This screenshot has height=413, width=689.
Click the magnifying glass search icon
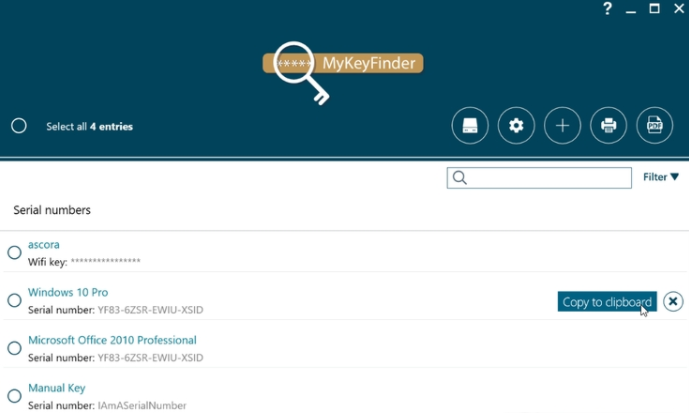tap(460, 178)
